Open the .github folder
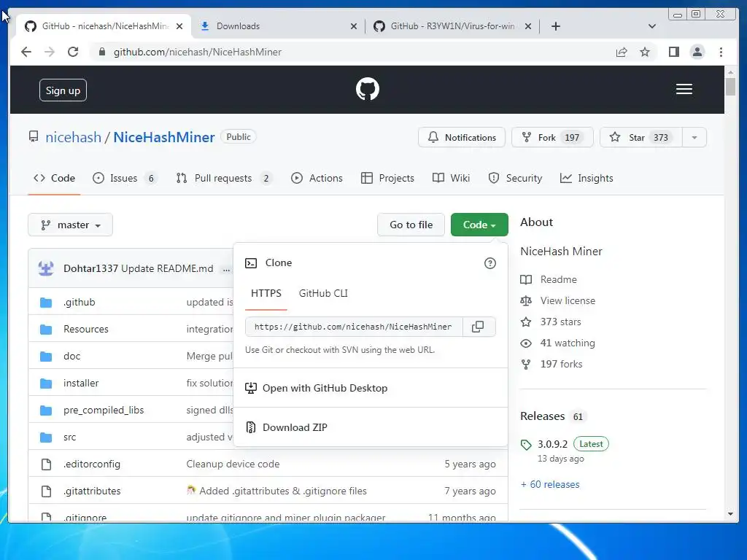 pyautogui.click(x=80, y=303)
